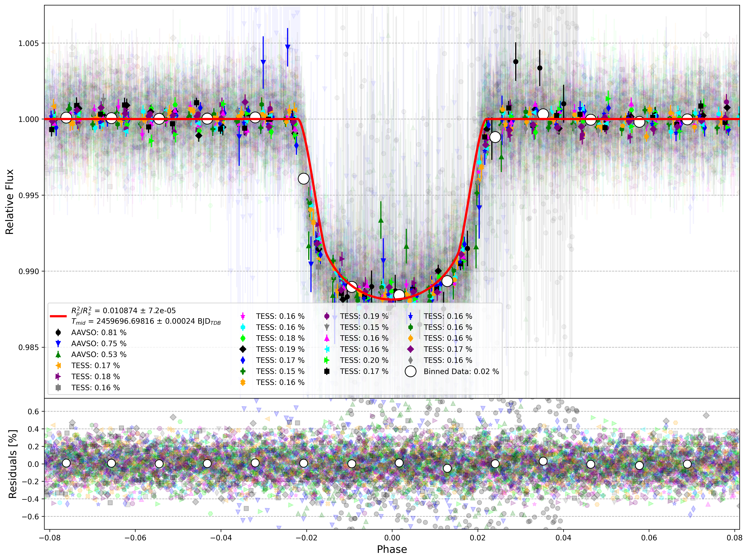748x560 pixels.
Task: Click the −0.06 phase tick label
Action: click(135, 537)
